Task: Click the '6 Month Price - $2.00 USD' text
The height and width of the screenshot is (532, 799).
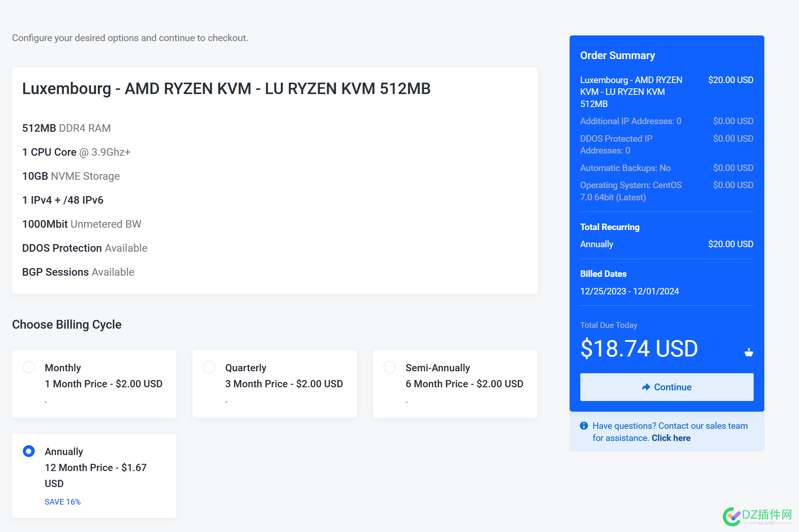Action: pyautogui.click(x=464, y=384)
